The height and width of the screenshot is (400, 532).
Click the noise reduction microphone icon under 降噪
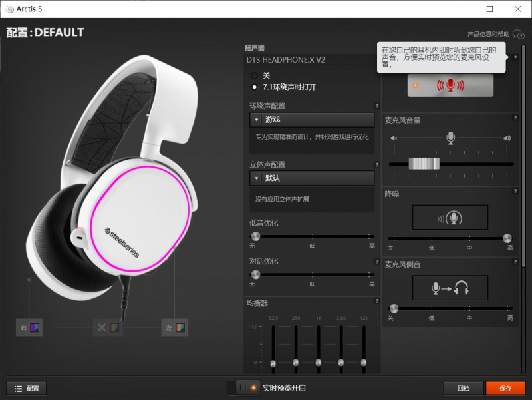point(450,218)
